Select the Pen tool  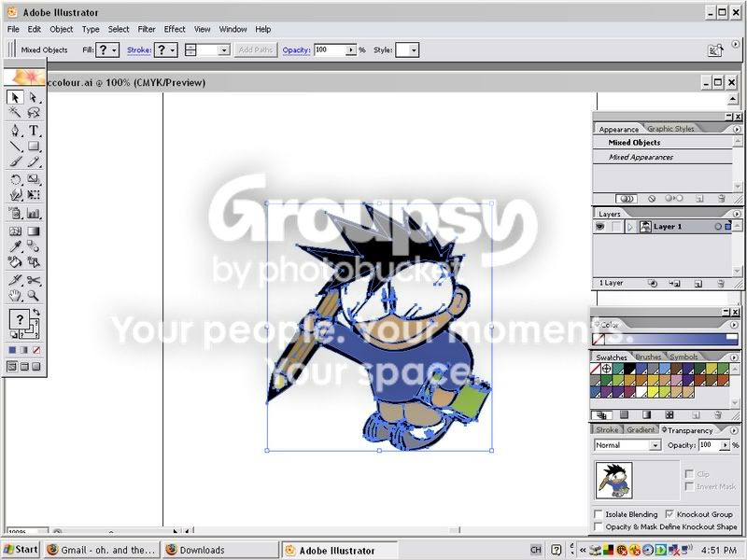[15, 130]
